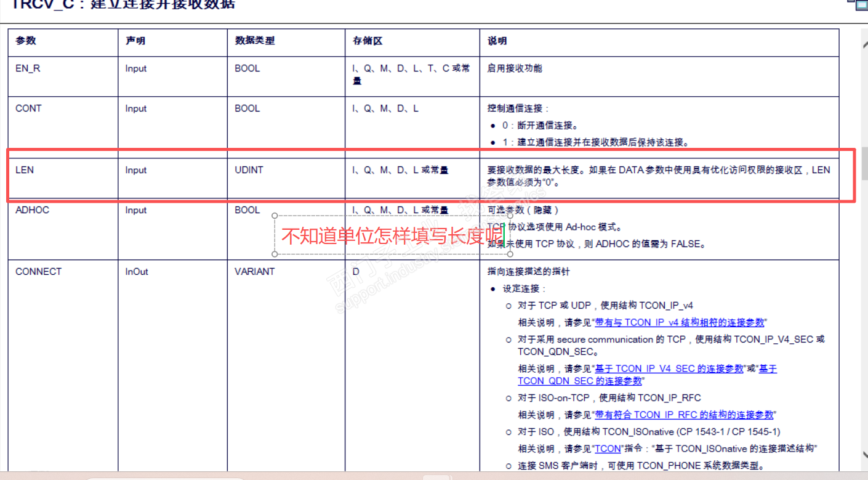Select the 参数 column header
This screenshot has height=480, width=868.
pyautogui.click(x=26, y=41)
